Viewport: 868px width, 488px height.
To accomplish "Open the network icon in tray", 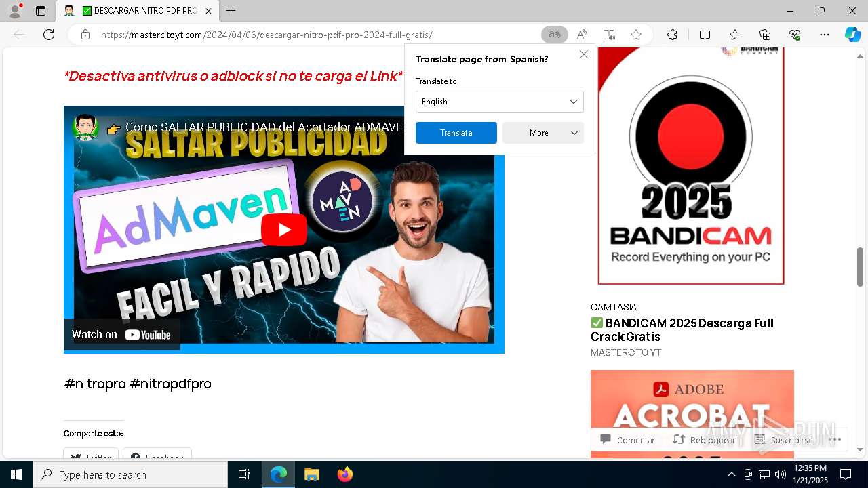I will point(764,474).
